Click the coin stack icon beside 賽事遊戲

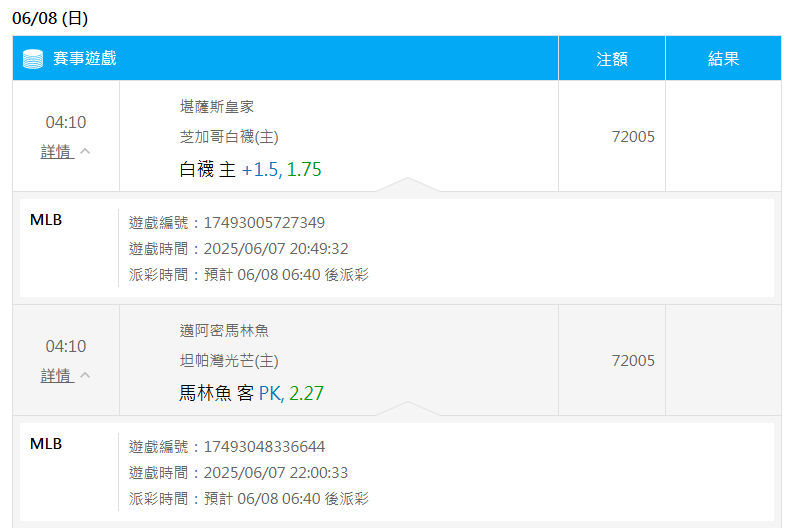coord(33,59)
